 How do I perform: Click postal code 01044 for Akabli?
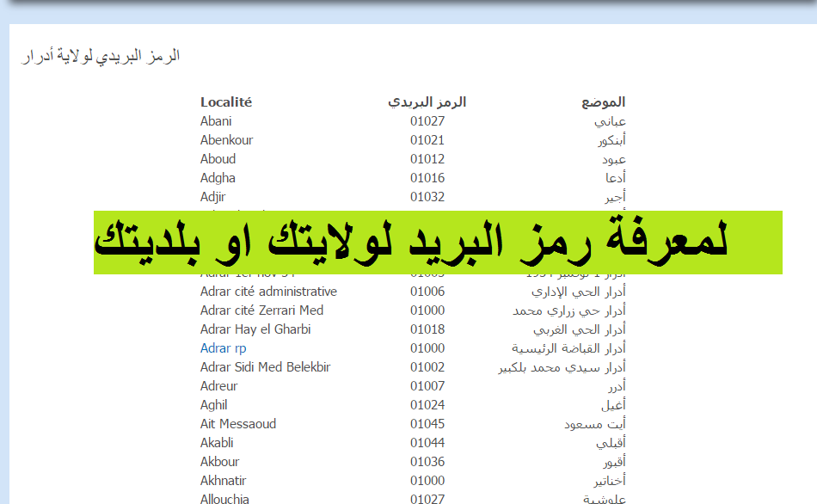427,443
